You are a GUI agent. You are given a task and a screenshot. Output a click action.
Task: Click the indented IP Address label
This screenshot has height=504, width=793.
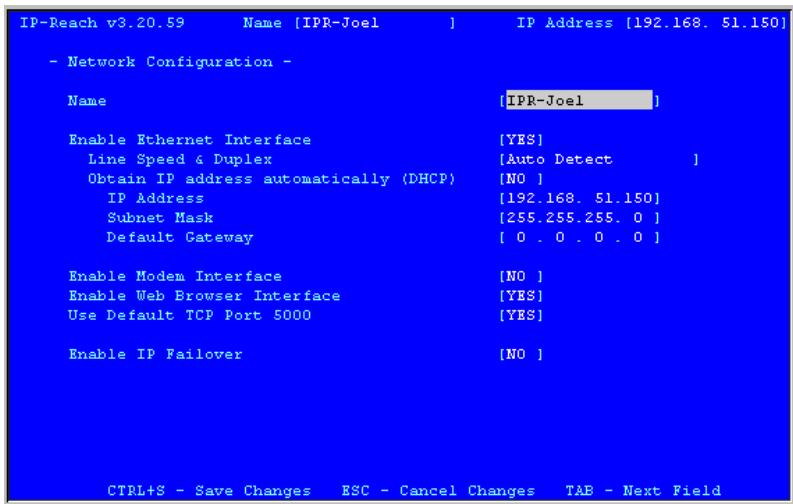click(155, 198)
